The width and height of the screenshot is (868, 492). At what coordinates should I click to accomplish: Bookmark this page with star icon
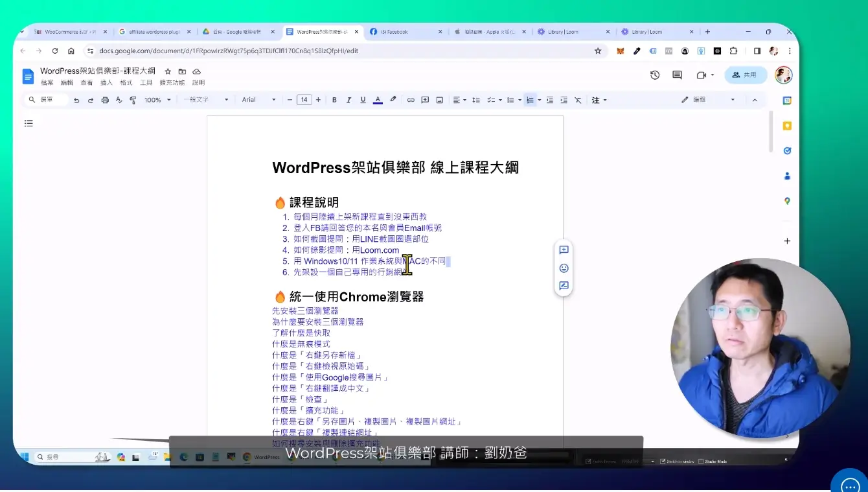(x=598, y=51)
